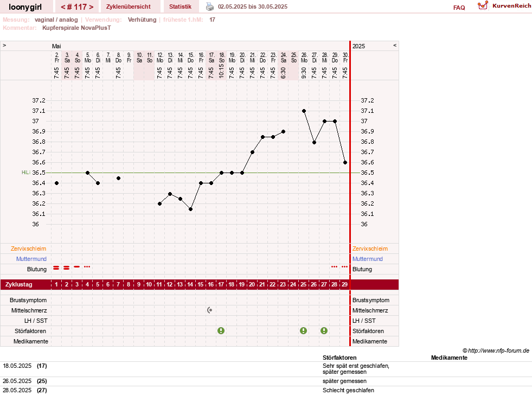The width and height of the screenshot is (532, 408).
Task: Select cycle day 29 in the Zyklustag row
Action: point(345,284)
